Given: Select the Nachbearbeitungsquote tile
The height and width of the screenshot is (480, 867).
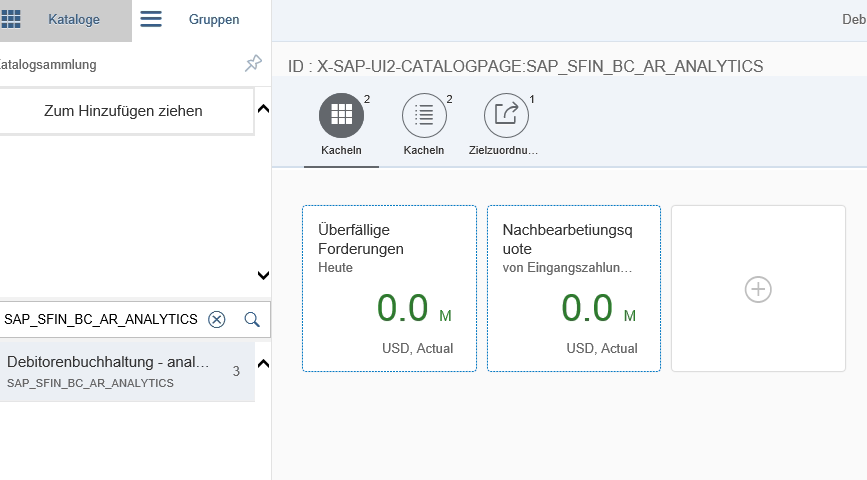Looking at the screenshot, I should click(x=574, y=288).
